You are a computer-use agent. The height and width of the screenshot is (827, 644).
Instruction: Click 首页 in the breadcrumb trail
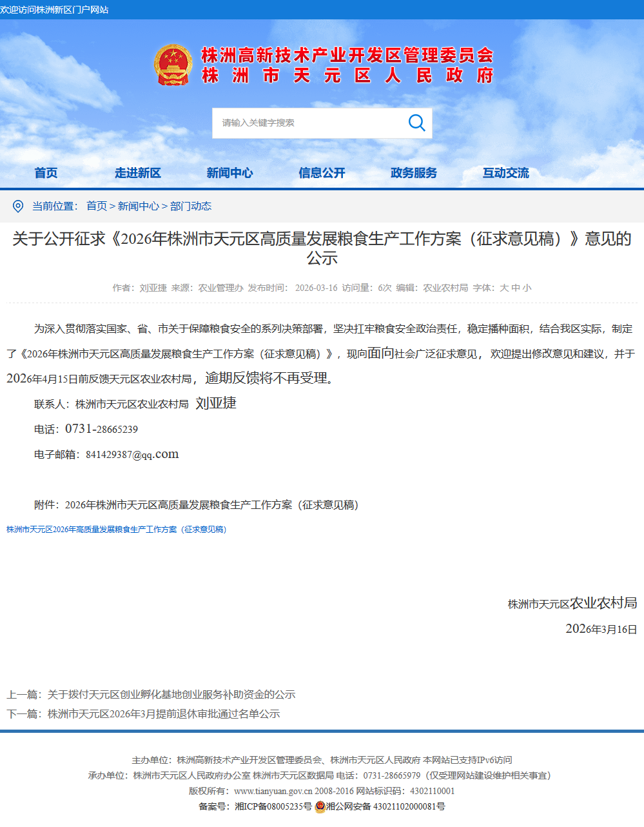(97, 206)
